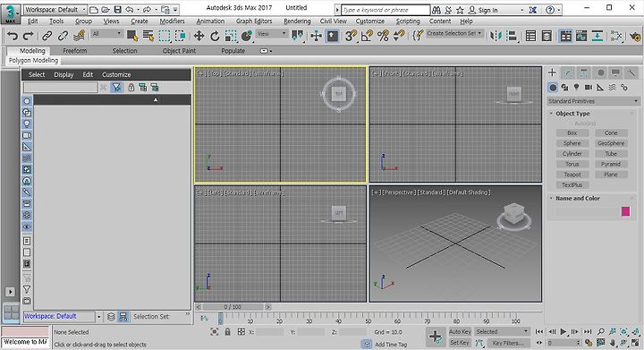This screenshot has width=644, height=350.
Task: Click the pink object color swatch
Action: 625,211
